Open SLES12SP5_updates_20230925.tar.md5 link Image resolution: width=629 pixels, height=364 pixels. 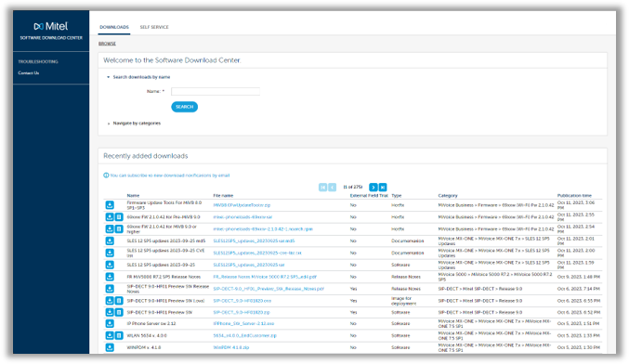(254, 240)
